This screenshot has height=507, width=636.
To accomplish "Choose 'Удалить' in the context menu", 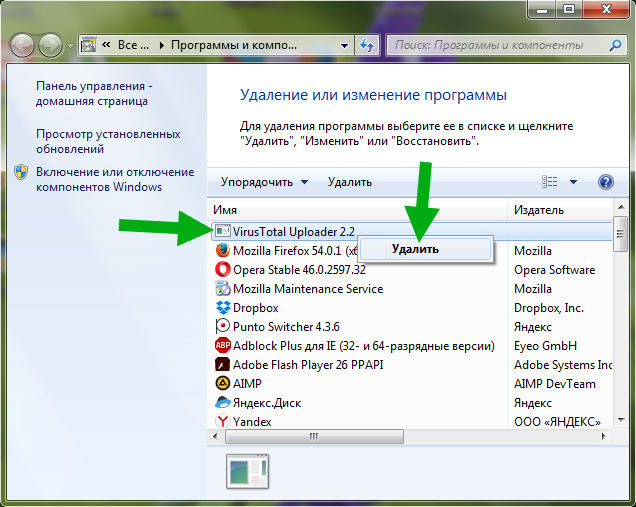I will 425,249.
